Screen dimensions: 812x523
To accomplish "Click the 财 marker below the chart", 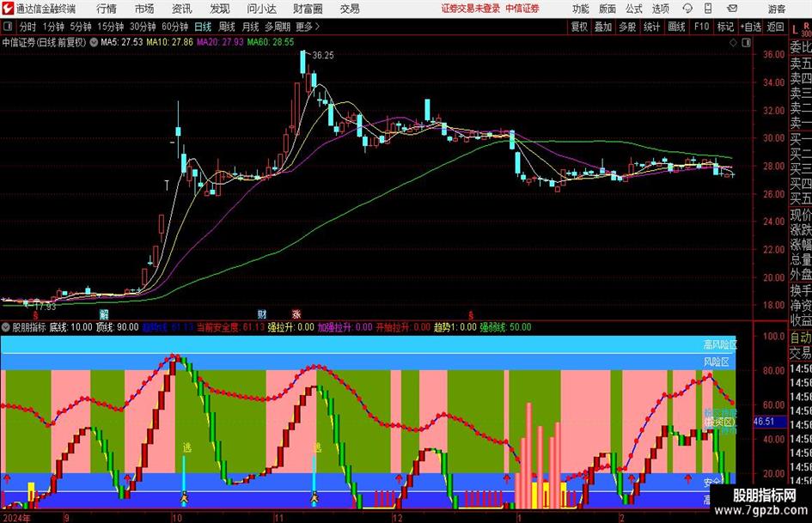I will pyautogui.click(x=262, y=313).
